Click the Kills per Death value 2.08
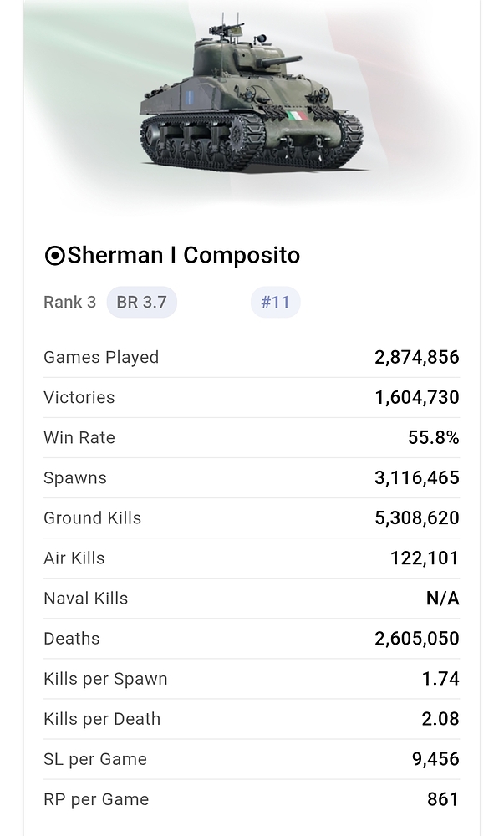Image resolution: width=504 pixels, height=836 pixels. pos(440,719)
